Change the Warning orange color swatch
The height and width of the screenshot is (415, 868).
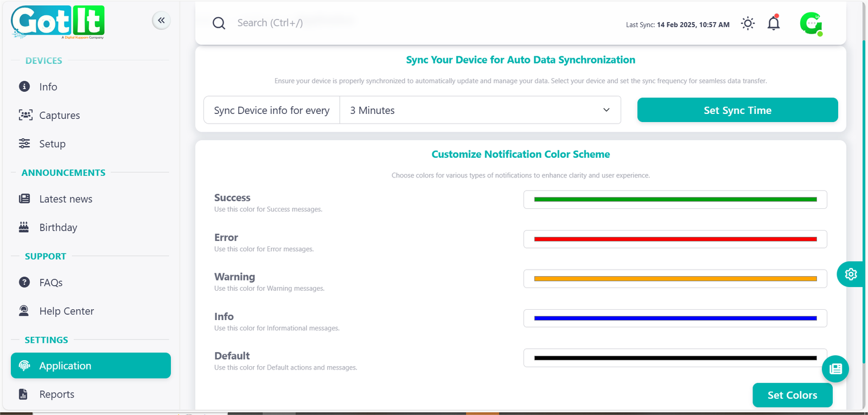click(x=675, y=279)
